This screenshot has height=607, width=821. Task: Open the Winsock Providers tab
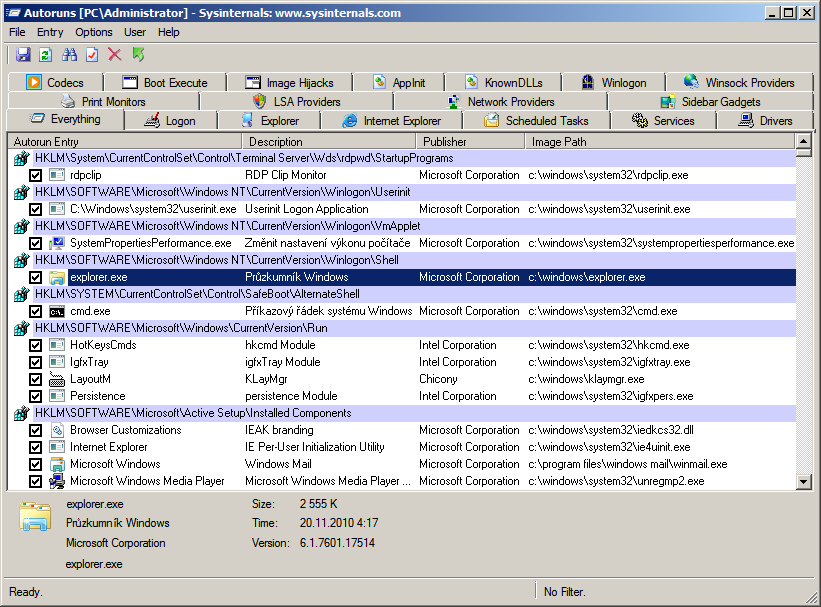tap(739, 83)
